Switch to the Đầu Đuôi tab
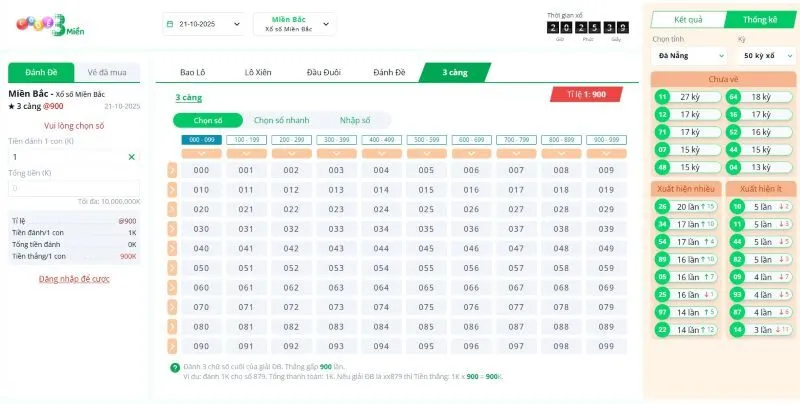This screenshot has width=800, height=404. click(324, 72)
